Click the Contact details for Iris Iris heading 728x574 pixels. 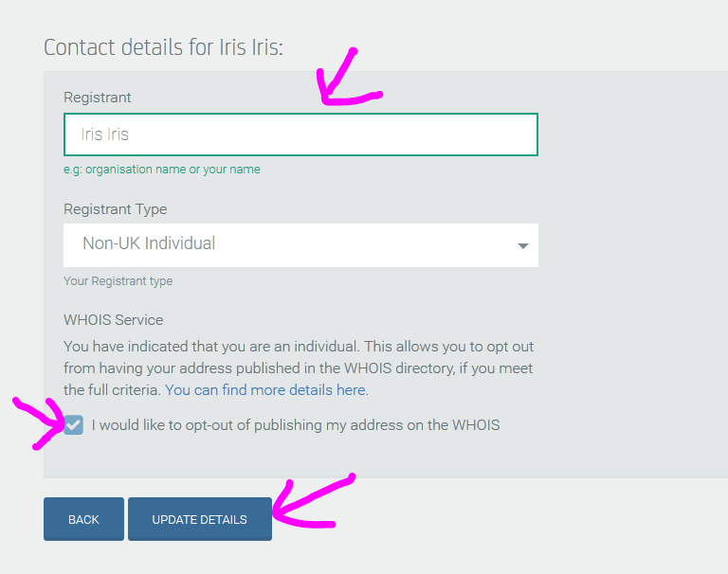point(163,47)
